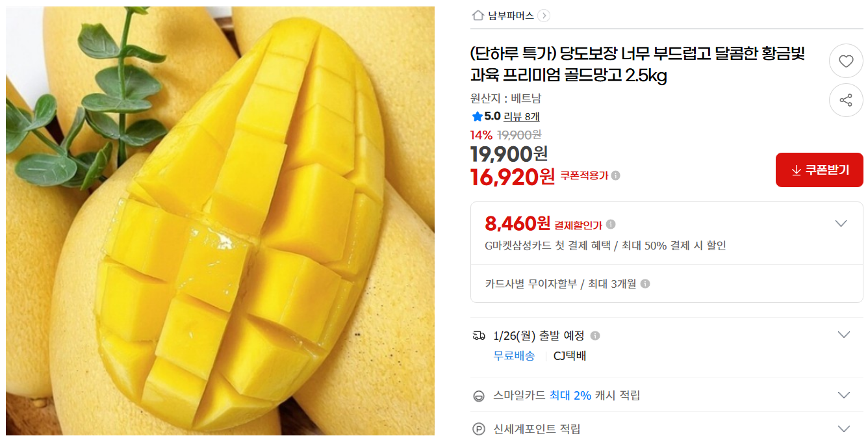
Task: Open the 리뷰 8개 link
Action: click(x=522, y=117)
